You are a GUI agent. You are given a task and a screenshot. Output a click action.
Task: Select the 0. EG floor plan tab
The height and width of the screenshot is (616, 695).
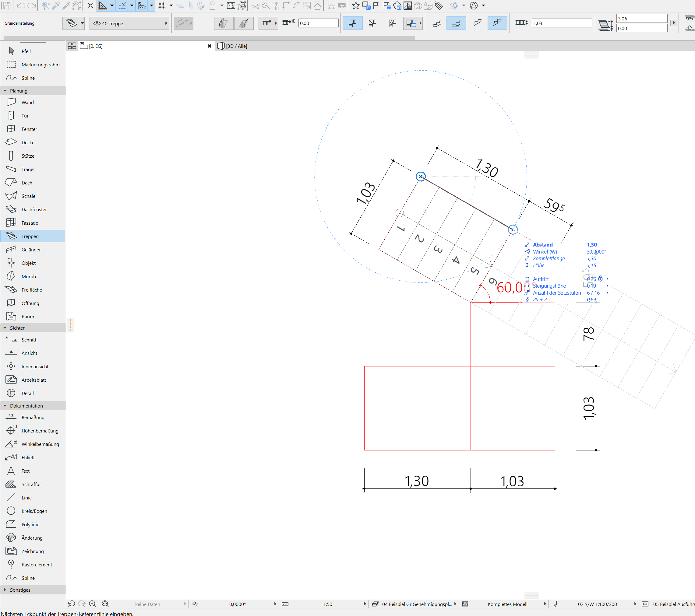click(x=96, y=46)
